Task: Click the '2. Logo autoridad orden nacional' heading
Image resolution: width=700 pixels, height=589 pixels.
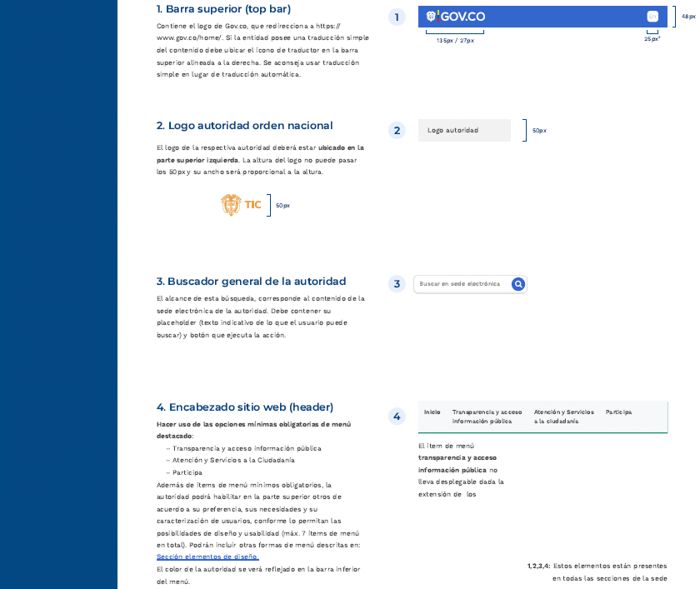Action: pos(244,126)
